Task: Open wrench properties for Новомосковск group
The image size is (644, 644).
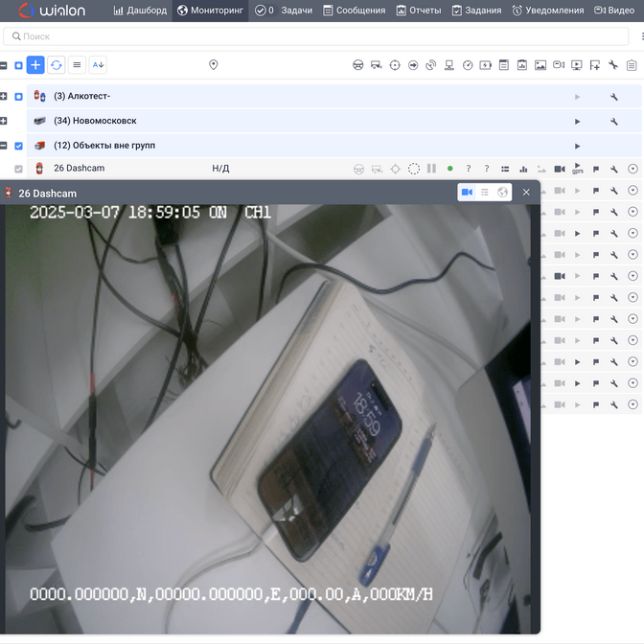Action: (x=614, y=122)
